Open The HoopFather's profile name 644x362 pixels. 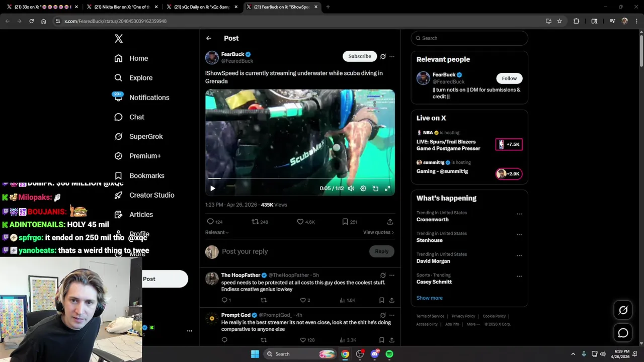[240, 275]
